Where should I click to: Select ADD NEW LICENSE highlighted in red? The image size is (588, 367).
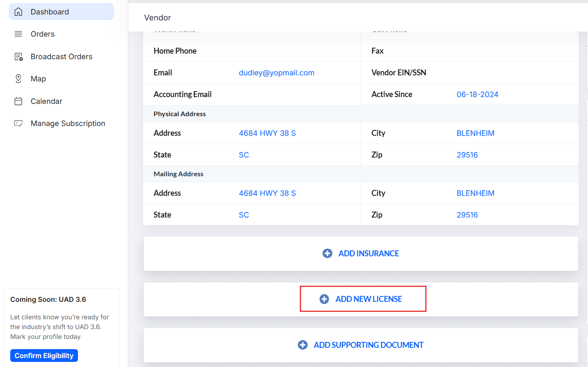369,298
